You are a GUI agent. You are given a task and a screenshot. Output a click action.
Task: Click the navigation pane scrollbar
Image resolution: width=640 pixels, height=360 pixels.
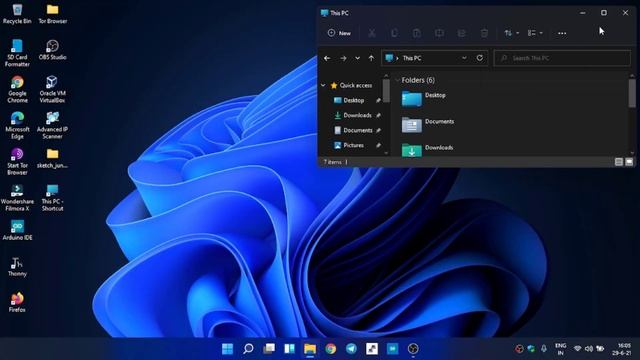pos(386,91)
